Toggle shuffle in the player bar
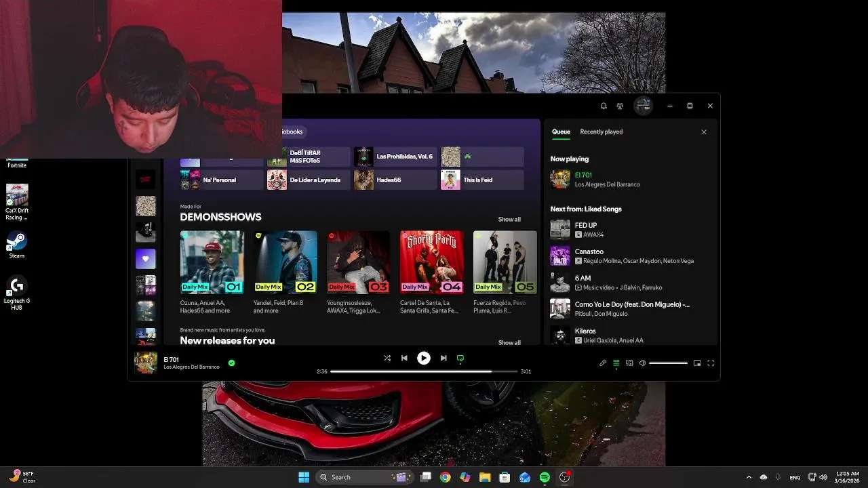Viewport: 868px width, 488px height. click(387, 358)
